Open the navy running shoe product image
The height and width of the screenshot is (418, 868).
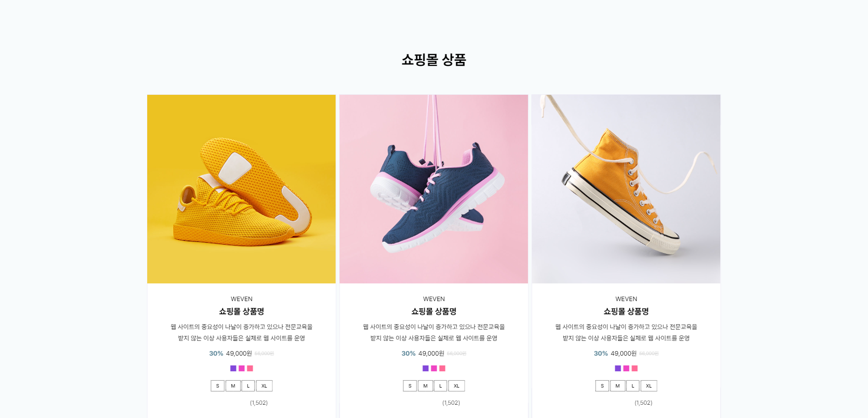pos(434,189)
